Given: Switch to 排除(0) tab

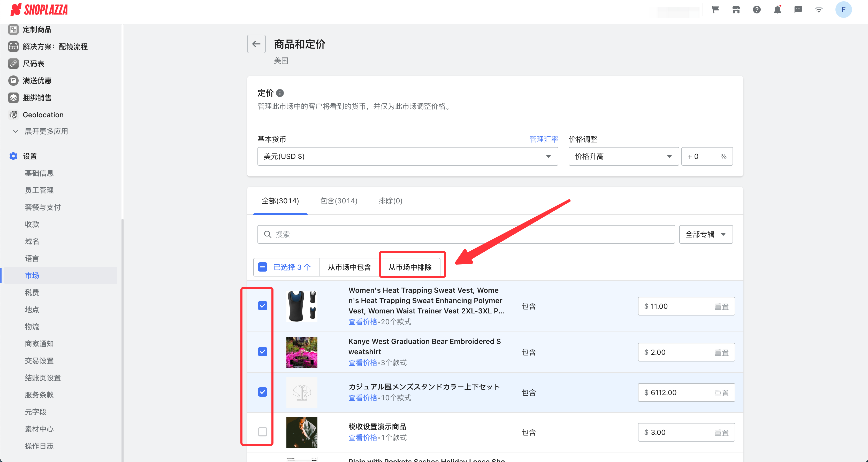Looking at the screenshot, I should click(390, 201).
